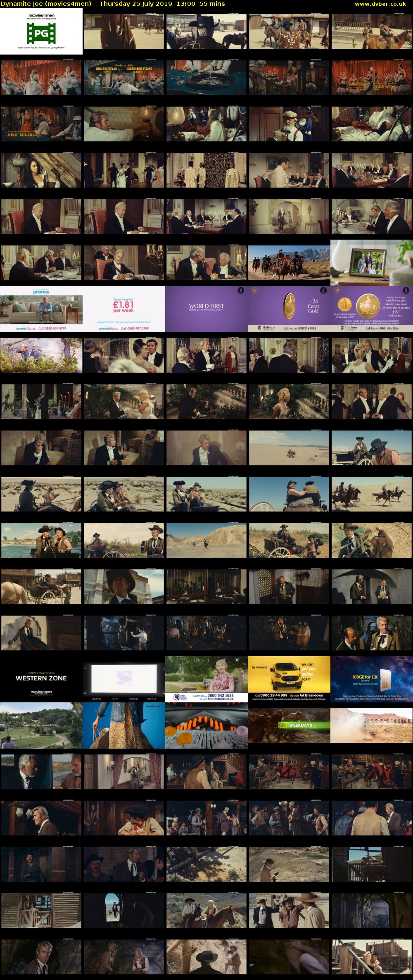
Task: Select the roulette table thumbnail
Action: coord(206,78)
